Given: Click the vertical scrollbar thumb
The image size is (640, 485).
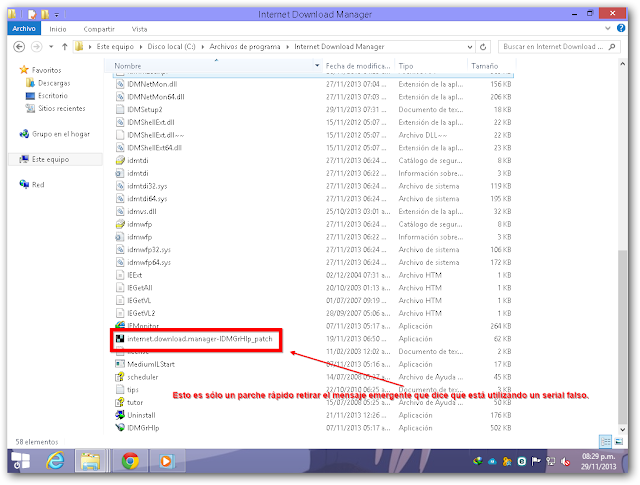Looking at the screenshot, I should point(622,337).
